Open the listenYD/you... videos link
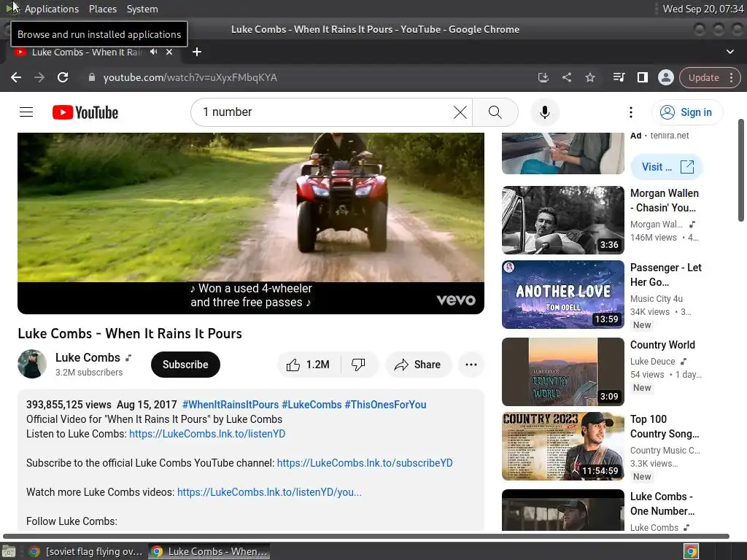 click(270, 492)
